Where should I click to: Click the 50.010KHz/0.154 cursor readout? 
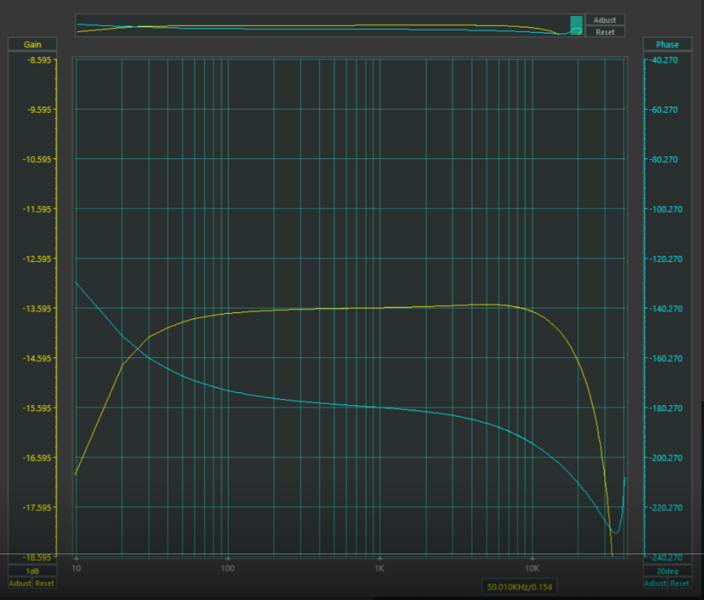click(x=520, y=587)
